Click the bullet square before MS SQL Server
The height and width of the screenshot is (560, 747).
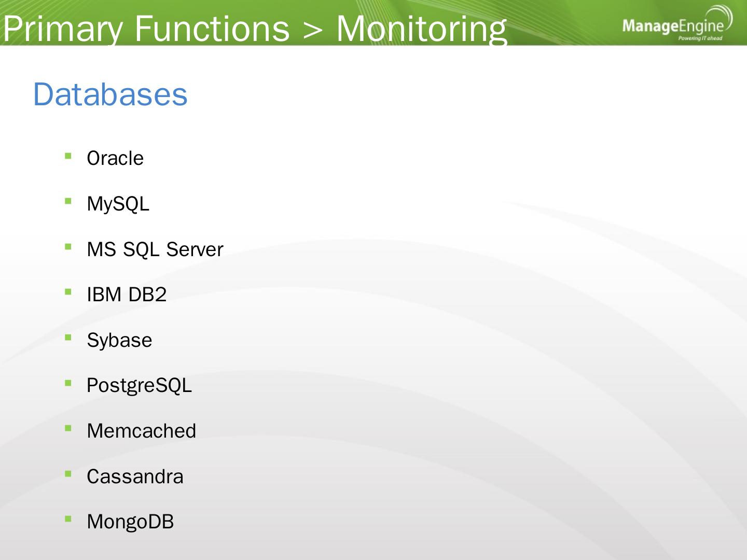click(x=68, y=246)
